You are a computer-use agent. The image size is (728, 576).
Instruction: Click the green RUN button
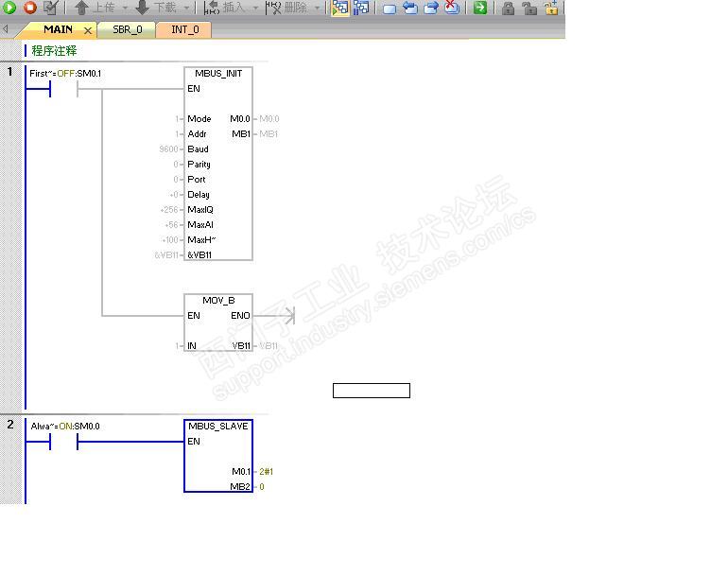click(x=9, y=7)
